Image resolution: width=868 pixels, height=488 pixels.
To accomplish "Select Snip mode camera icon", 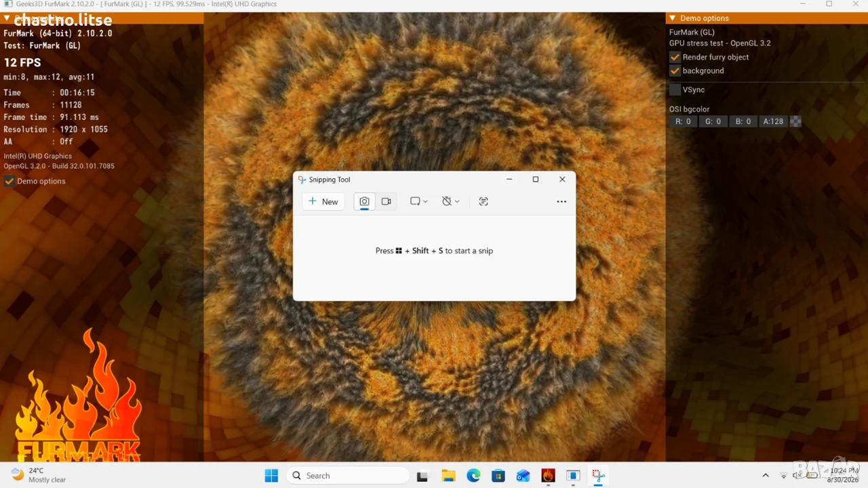I will click(x=364, y=201).
